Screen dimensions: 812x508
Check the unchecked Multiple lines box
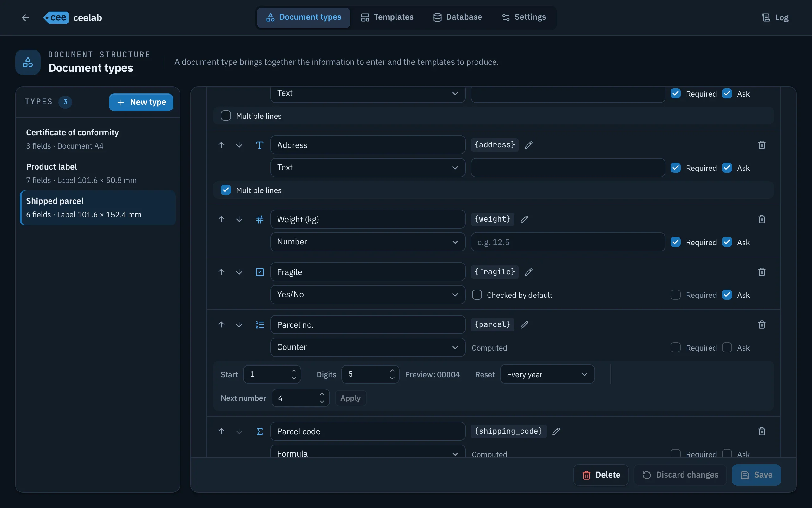click(226, 116)
